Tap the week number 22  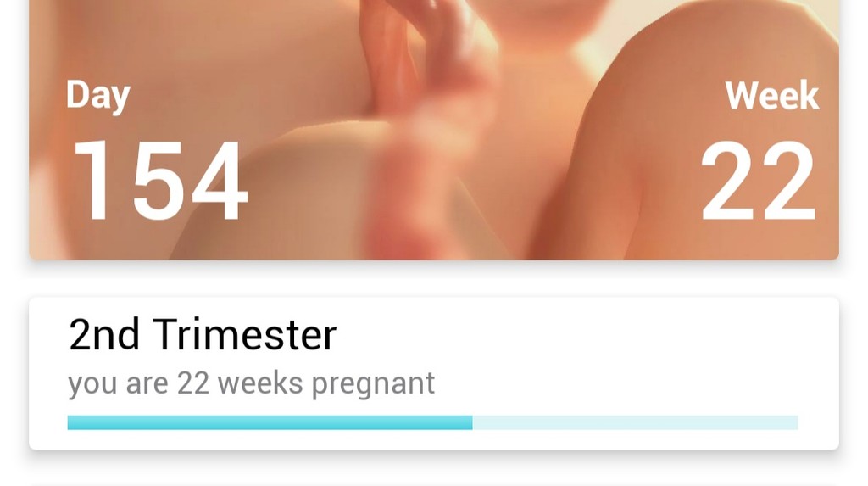point(758,180)
